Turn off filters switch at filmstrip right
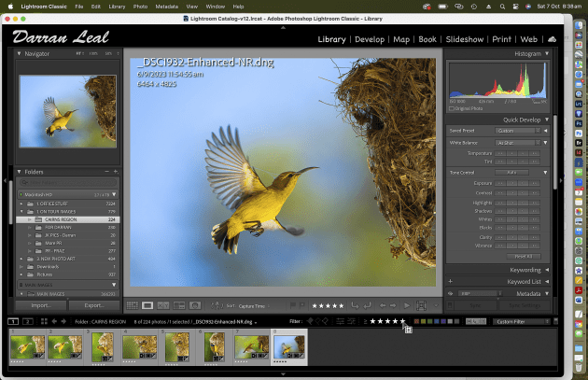588x380 pixels. point(555,321)
